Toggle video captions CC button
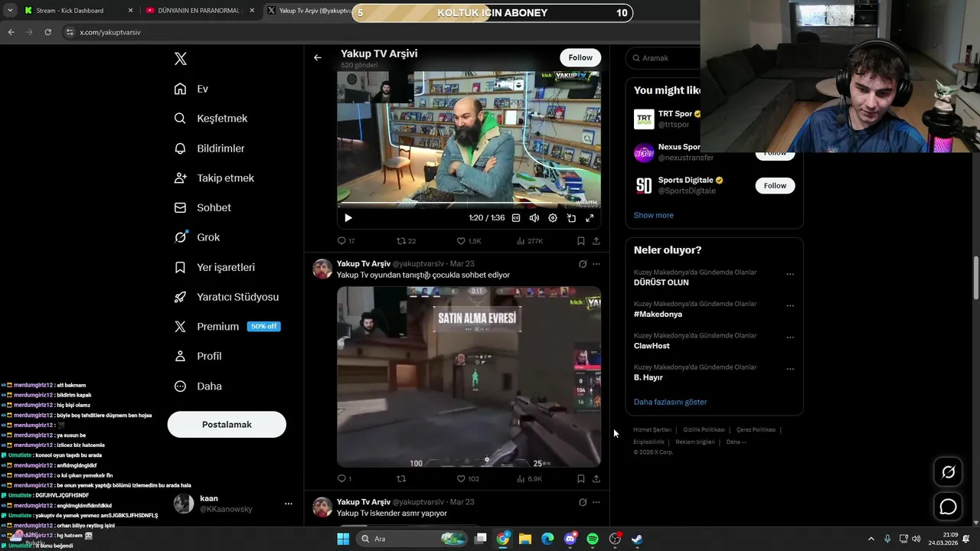 click(516, 218)
